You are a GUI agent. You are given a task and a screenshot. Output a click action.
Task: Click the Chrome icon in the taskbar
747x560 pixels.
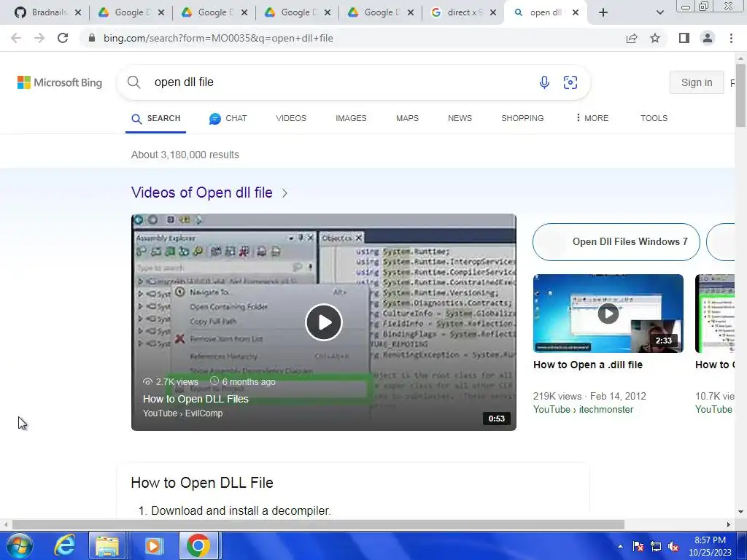point(198,545)
